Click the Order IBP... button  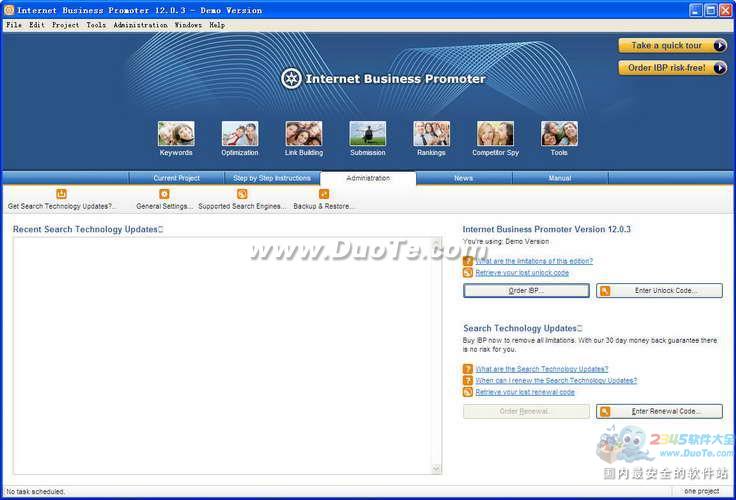click(x=526, y=291)
